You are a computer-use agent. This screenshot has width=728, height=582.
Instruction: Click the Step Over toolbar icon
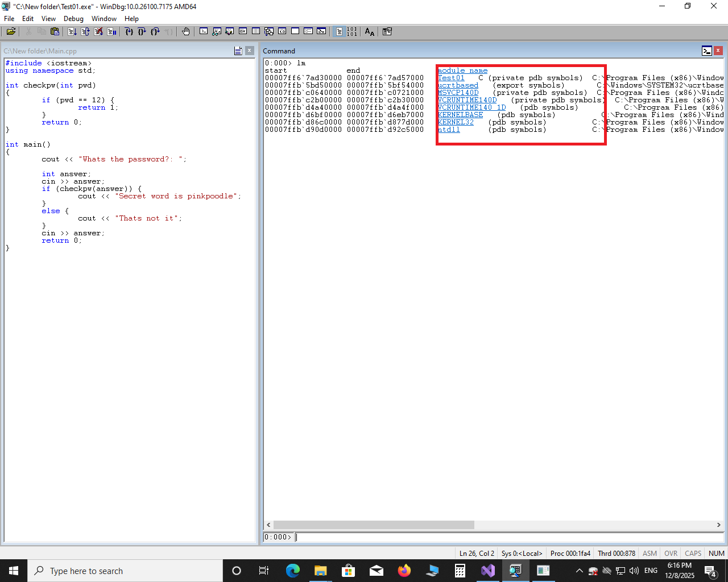click(142, 32)
